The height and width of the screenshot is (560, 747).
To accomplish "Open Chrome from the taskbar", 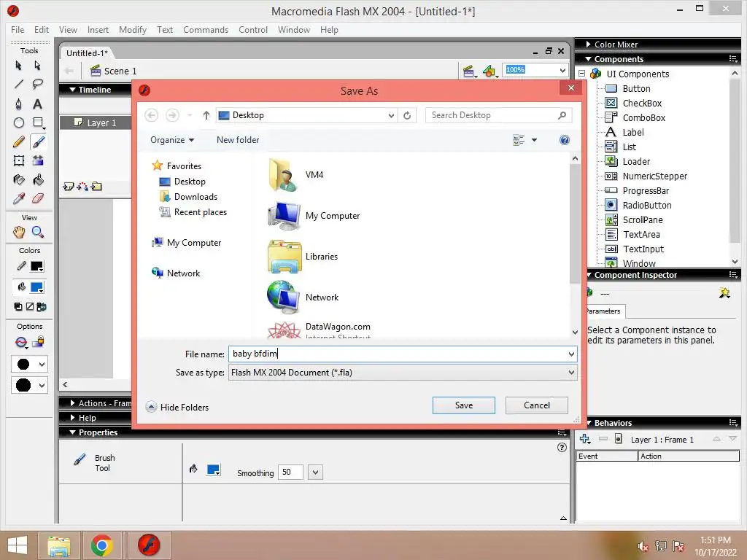I will pyautogui.click(x=101, y=545).
